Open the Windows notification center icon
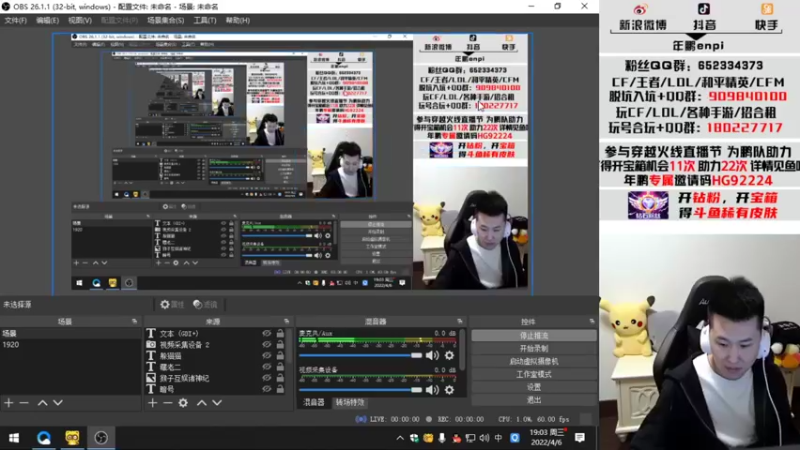The width and height of the screenshot is (800, 450). (x=580, y=438)
